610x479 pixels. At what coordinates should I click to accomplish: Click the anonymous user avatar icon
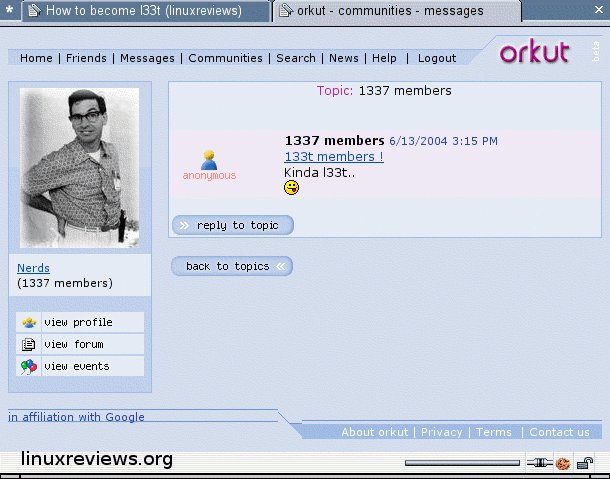click(x=209, y=160)
